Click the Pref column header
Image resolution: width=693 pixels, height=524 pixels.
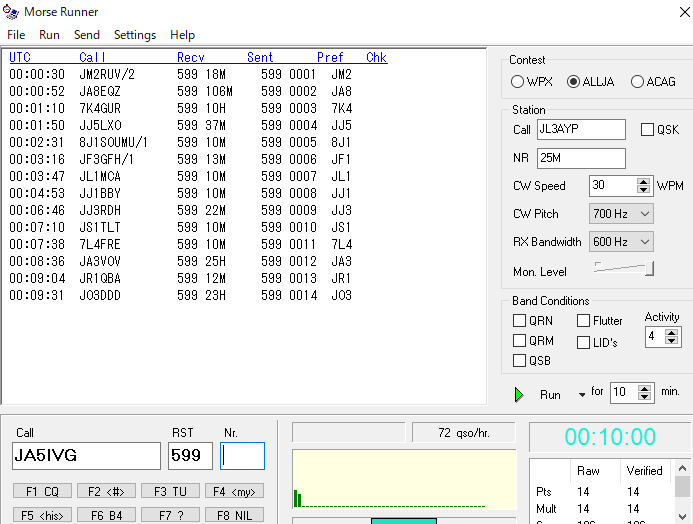(x=330, y=57)
